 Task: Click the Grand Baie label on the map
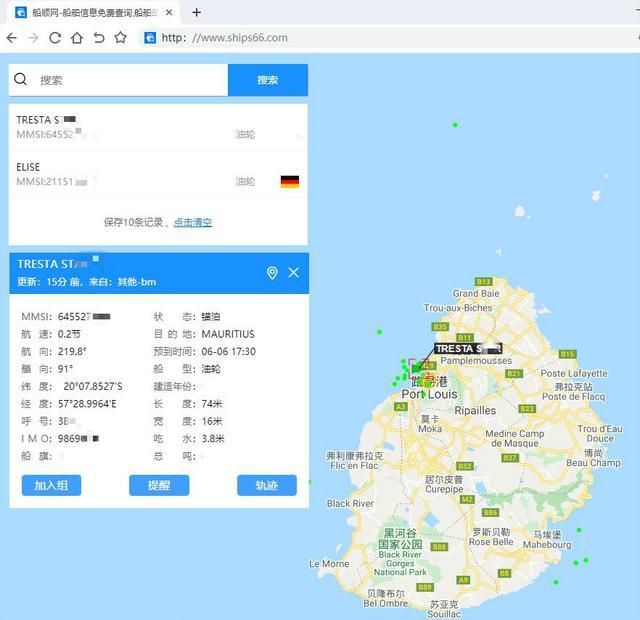[x=476, y=293]
